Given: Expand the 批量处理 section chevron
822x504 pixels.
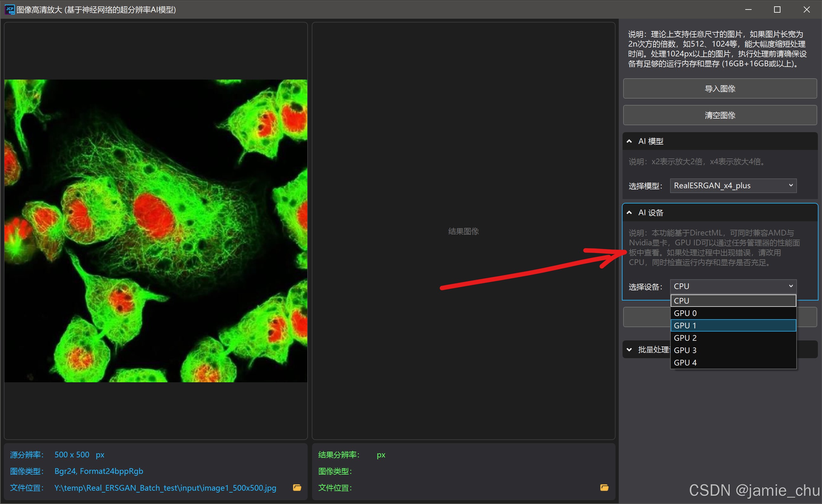Looking at the screenshot, I should [629, 350].
